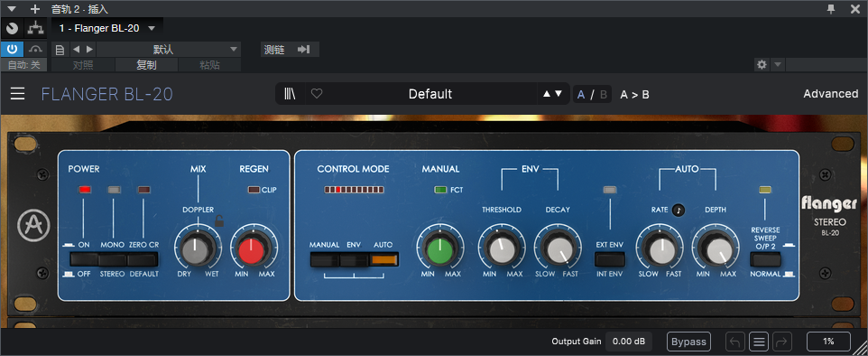Collapse the top-left triangle menu
The width and height of the screenshot is (868, 356).
[x=12, y=9]
